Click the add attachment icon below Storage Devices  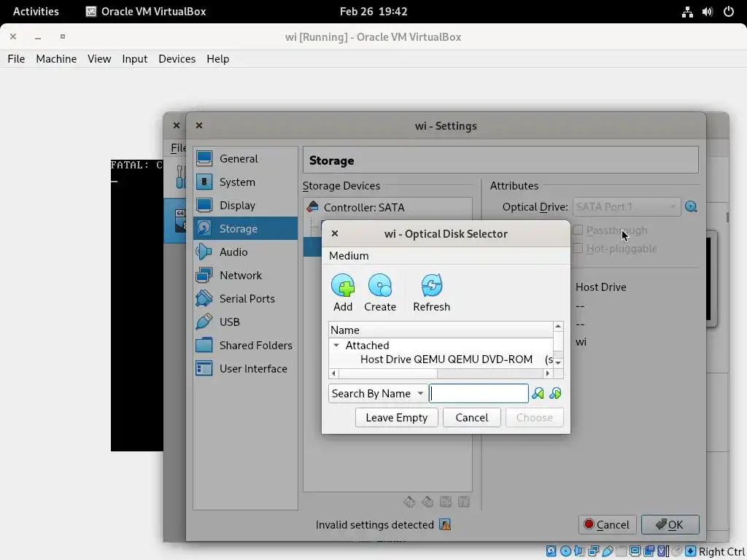pos(446,502)
